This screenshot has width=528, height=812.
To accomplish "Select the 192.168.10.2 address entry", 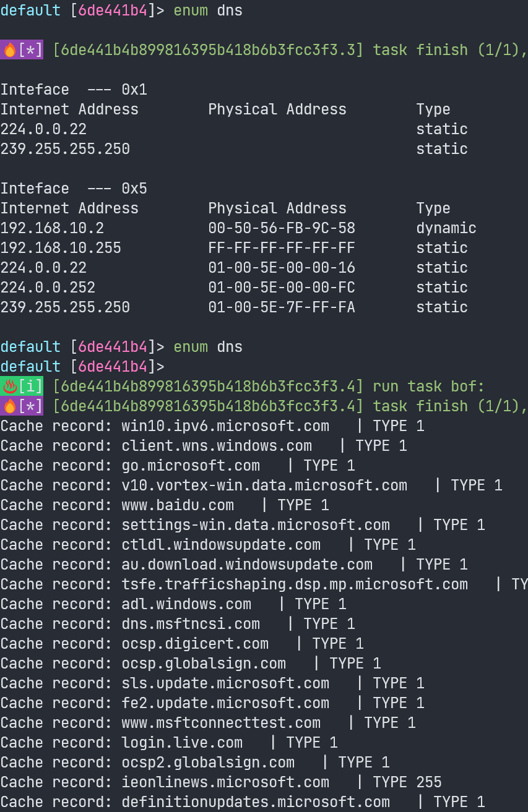I will (x=52, y=228).
